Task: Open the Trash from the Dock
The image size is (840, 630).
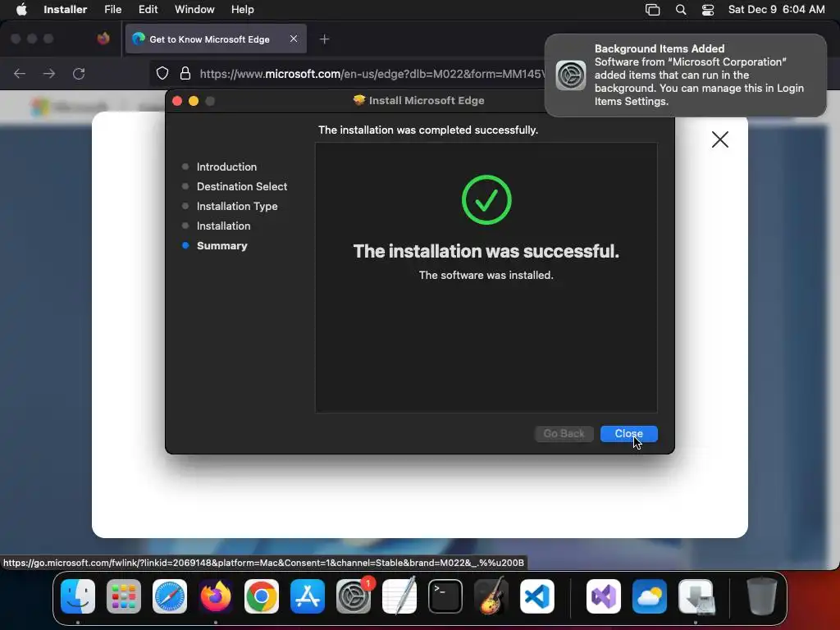Action: (762, 596)
